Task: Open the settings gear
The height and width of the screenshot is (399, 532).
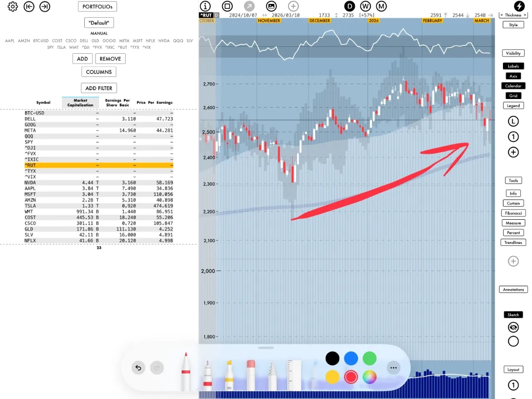Action: pos(13,6)
